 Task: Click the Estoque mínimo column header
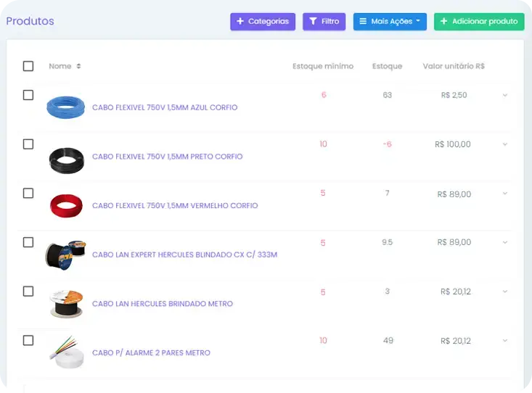point(323,66)
